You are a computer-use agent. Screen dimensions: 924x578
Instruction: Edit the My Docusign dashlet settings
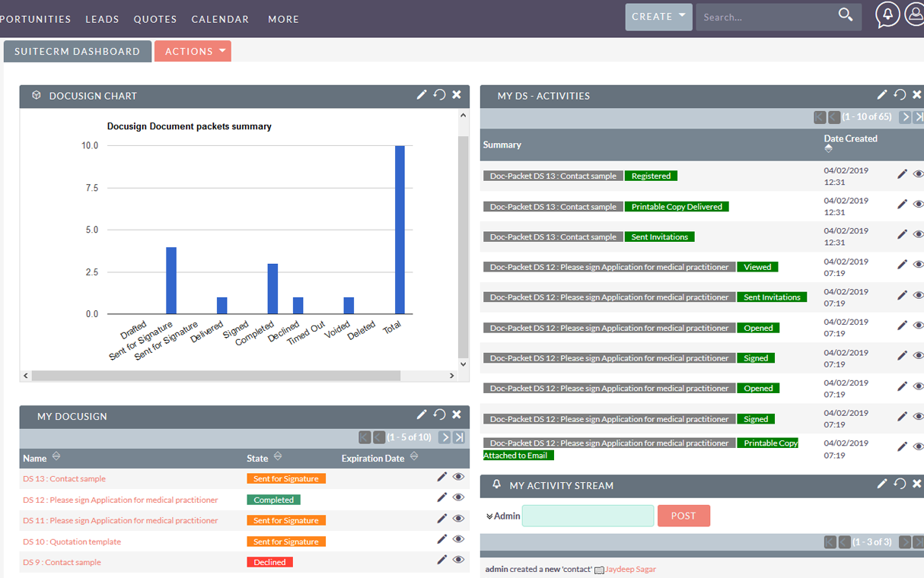[422, 414]
